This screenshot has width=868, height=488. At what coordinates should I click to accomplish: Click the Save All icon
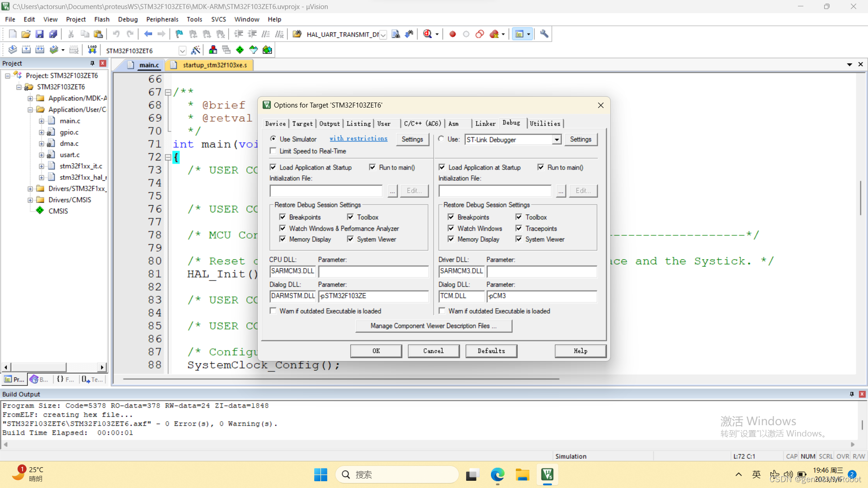[x=53, y=34]
